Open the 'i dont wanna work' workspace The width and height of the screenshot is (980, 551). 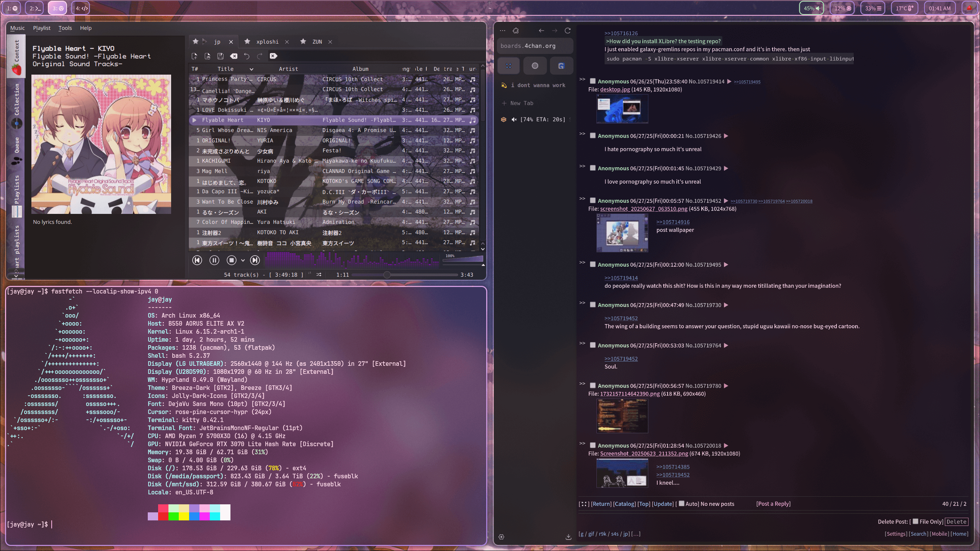click(x=534, y=85)
